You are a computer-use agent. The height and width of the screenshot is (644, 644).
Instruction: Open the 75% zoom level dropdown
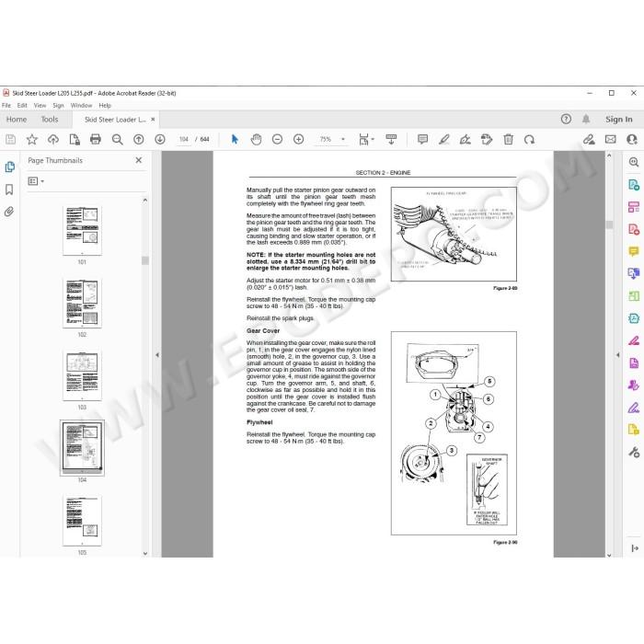coord(332,140)
